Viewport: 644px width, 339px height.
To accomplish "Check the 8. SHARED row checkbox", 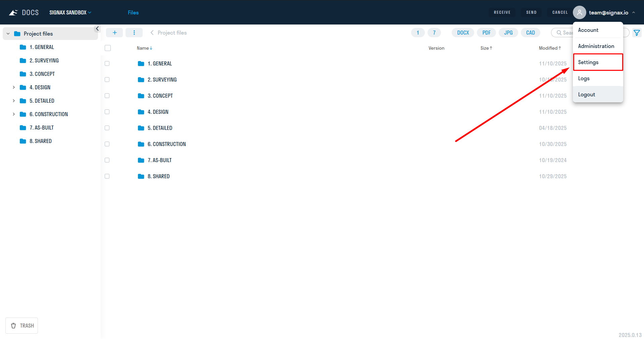I will [x=107, y=176].
